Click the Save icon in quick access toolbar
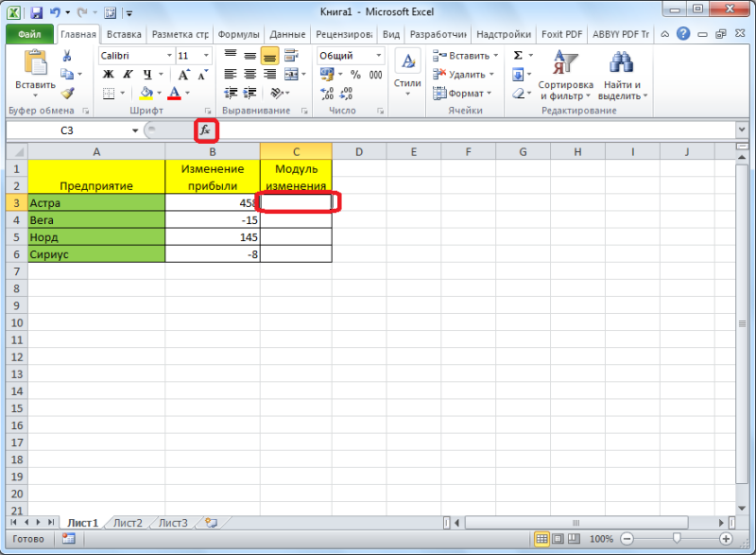Image resolution: width=756 pixels, height=555 pixels. (36, 12)
